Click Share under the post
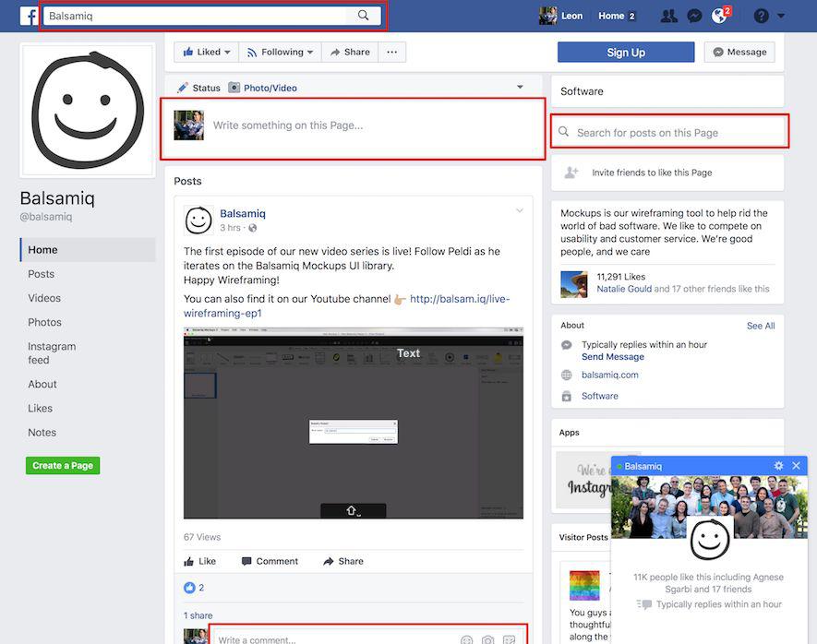This screenshot has width=817, height=644. (x=343, y=561)
